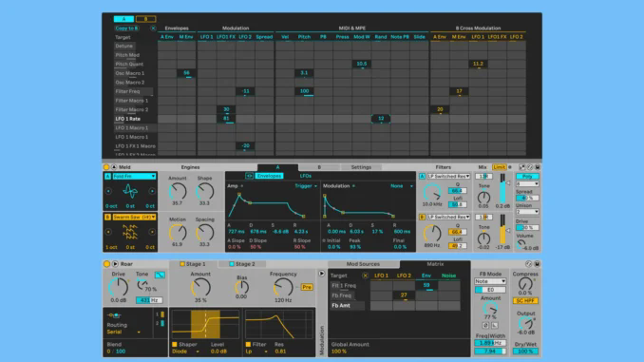Toggle filter A on/off button
Image resolution: width=644 pixels, height=362 pixels.
pos(422,177)
